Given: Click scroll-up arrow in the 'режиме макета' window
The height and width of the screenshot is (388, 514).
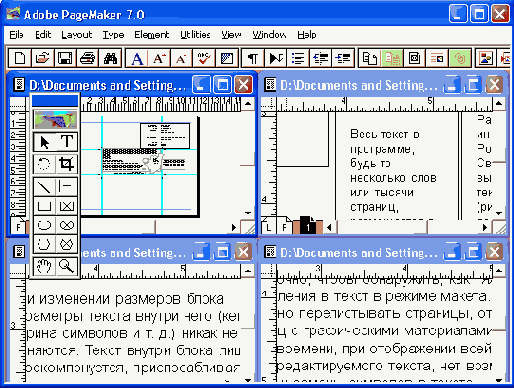Looking at the screenshot, I should tap(499, 271).
